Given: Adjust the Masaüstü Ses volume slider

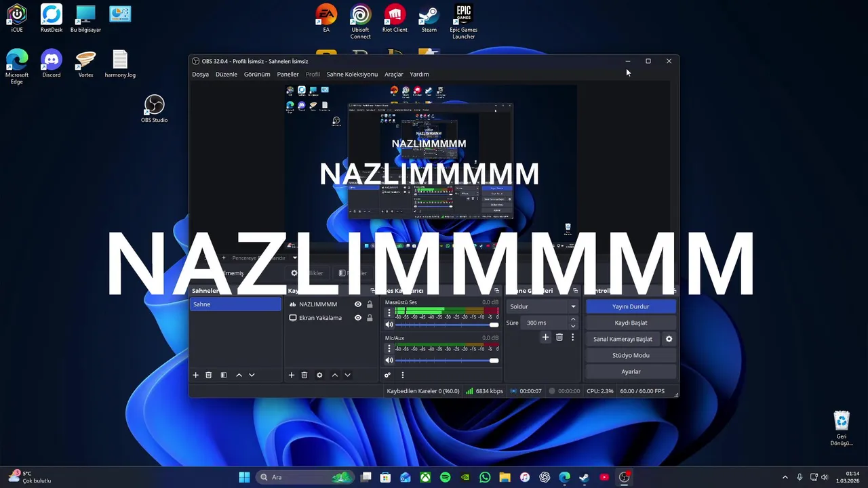Looking at the screenshot, I should [446, 325].
